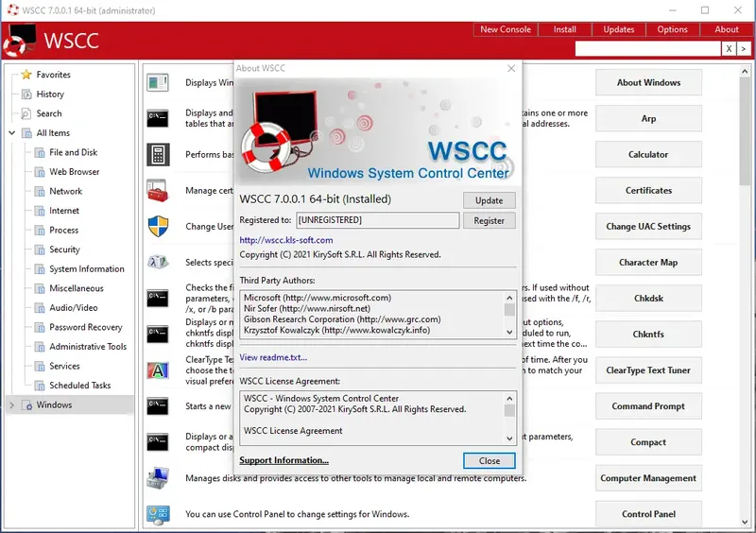The image size is (756, 533).
Task: Click the About Windows row icon
Action: pos(158,82)
